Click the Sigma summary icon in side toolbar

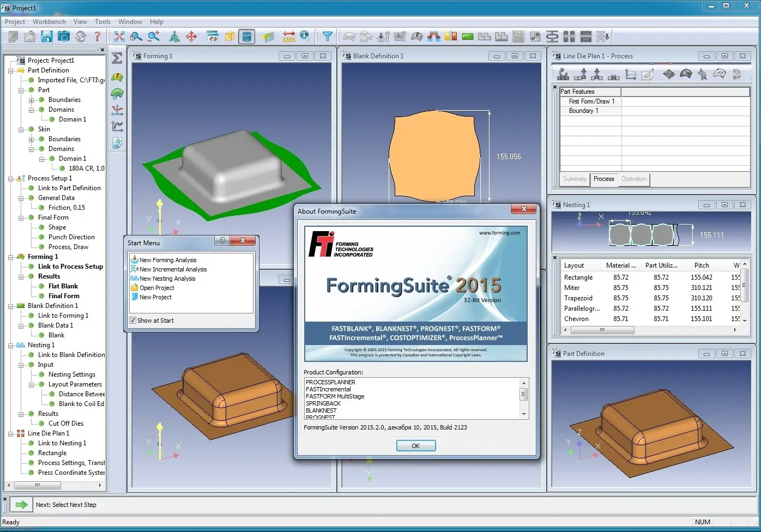[117, 58]
